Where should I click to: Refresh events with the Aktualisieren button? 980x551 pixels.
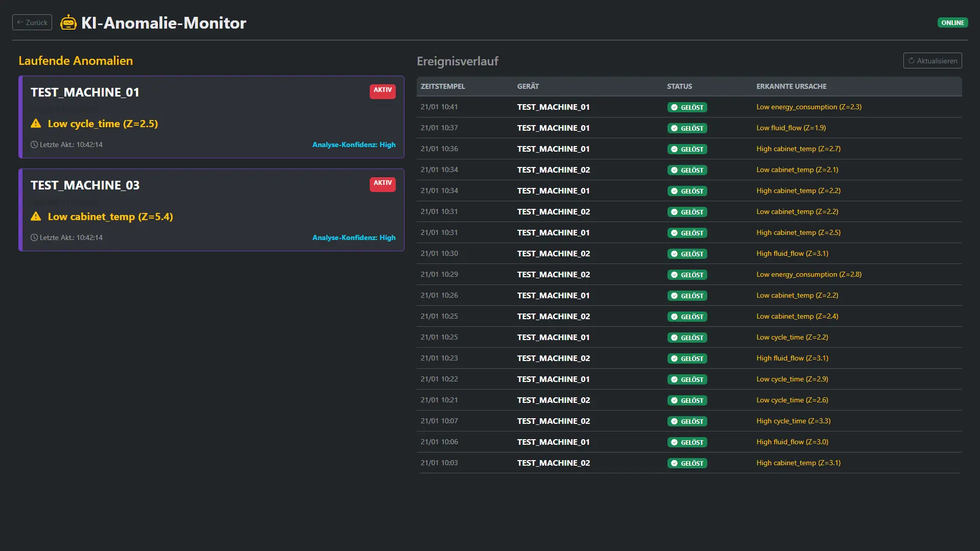click(932, 61)
